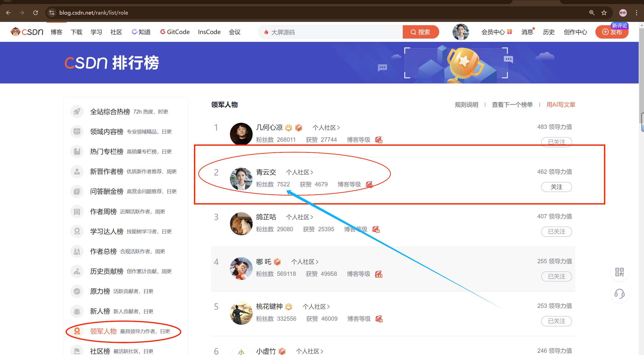Open 会员中心 link

(x=497, y=32)
